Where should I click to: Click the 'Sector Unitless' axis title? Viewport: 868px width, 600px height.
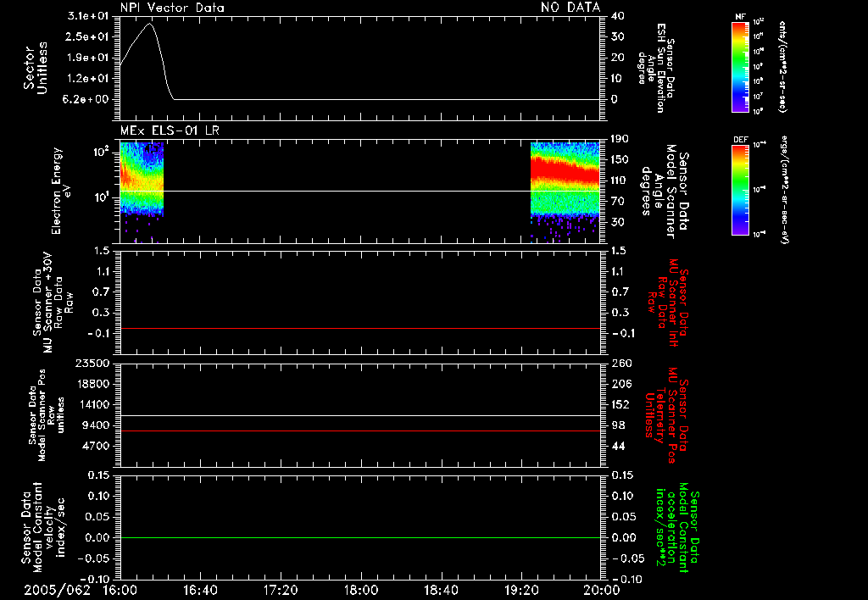click(36, 68)
